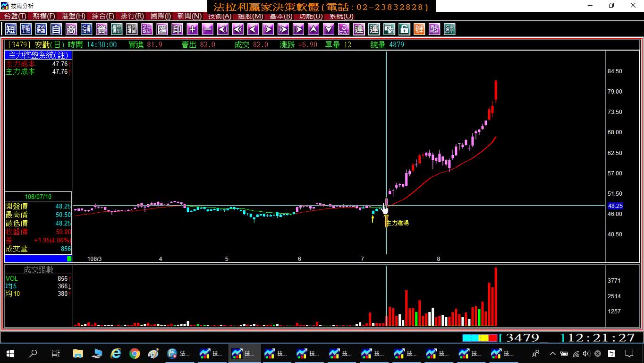Screen dimensions: 644x363
Task: Click the double-left « fast back icon
Action: (237, 29)
